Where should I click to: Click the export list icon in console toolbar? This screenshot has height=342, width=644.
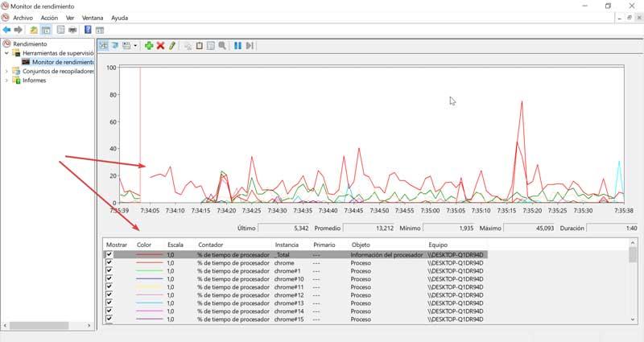[x=61, y=30]
